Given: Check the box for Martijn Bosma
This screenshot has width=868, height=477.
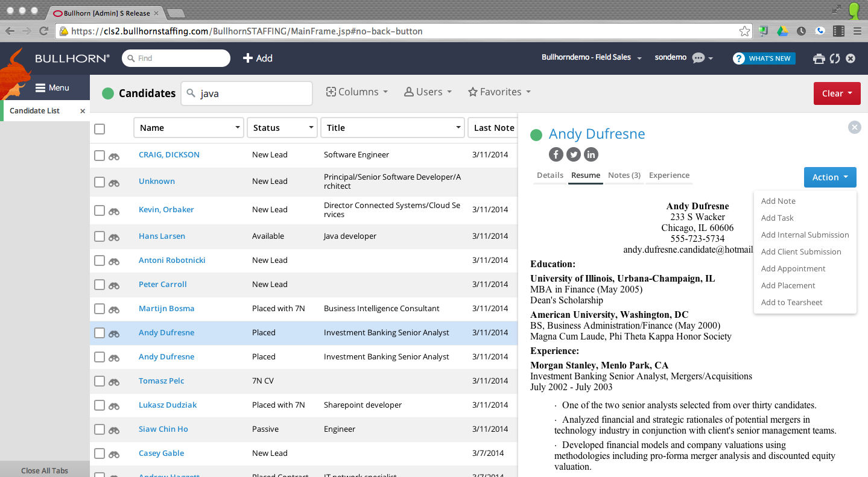Looking at the screenshot, I should point(100,309).
